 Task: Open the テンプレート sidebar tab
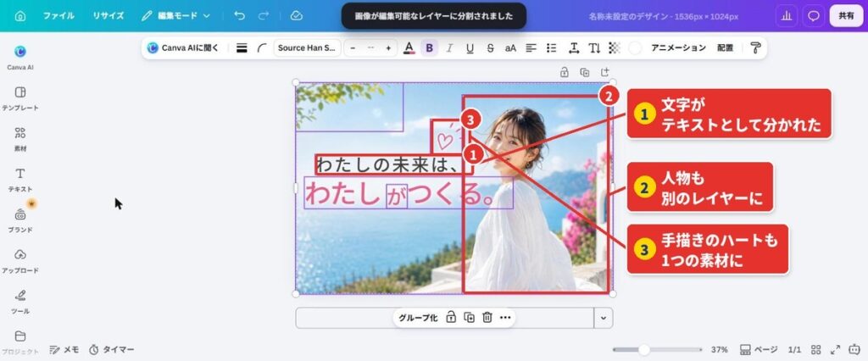(20, 98)
